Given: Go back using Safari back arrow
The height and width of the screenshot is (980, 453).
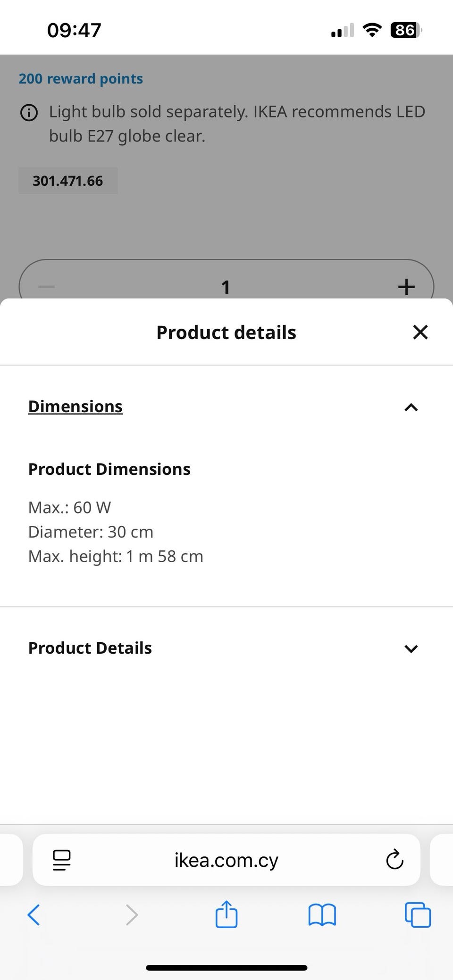Looking at the screenshot, I should point(34,915).
